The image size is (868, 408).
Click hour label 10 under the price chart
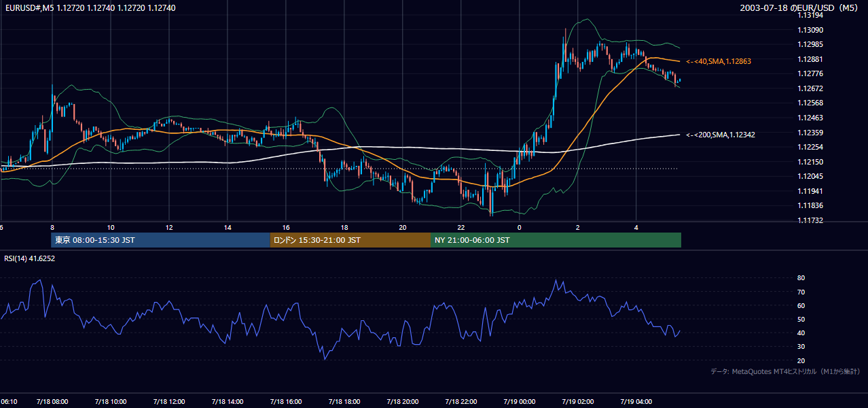(111, 227)
